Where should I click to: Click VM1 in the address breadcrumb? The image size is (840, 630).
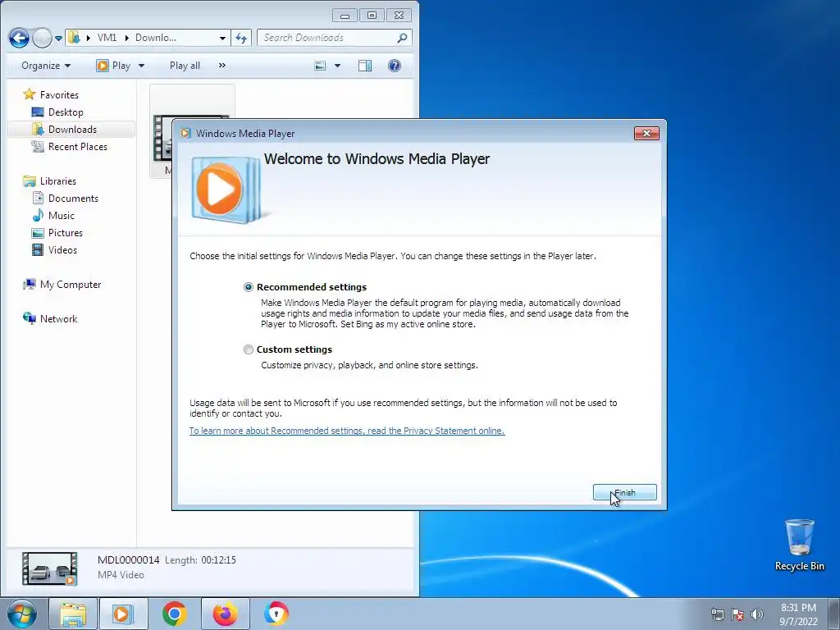(107, 38)
